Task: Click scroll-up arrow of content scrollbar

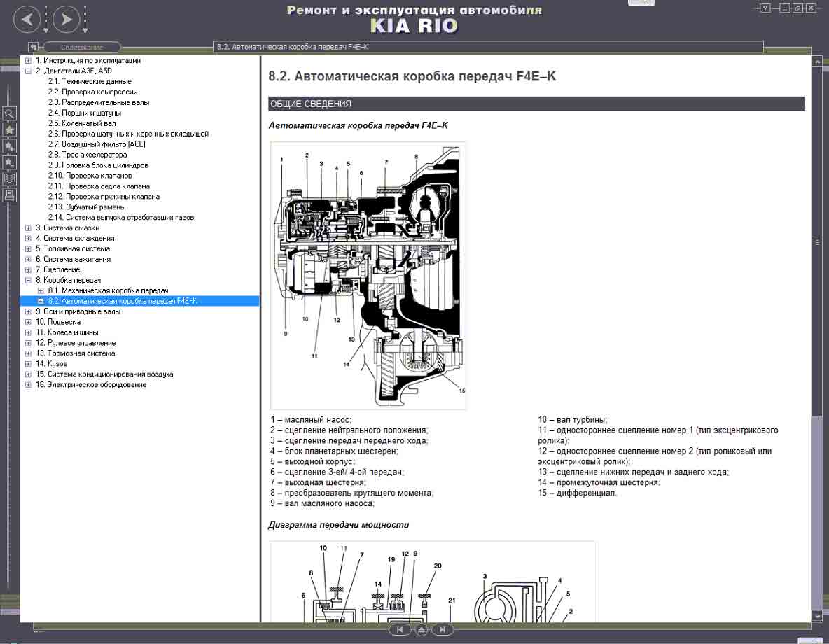Action: [817, 62]
